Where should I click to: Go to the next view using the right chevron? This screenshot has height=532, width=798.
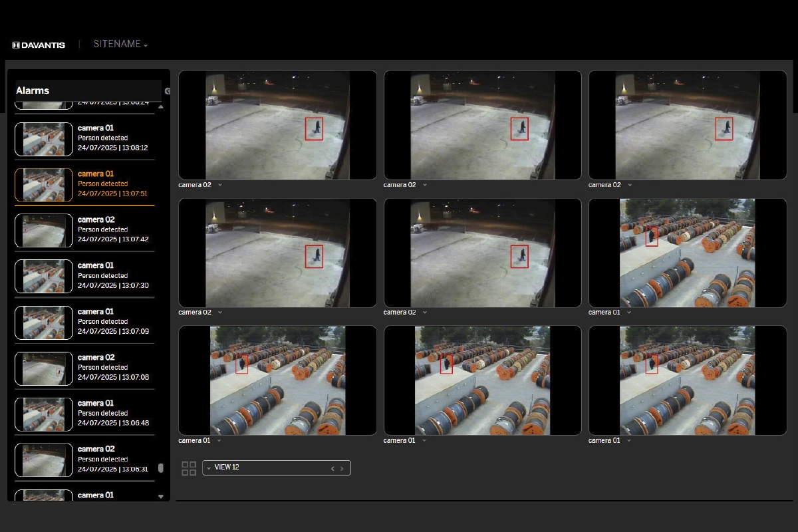(x=342, y=468)
